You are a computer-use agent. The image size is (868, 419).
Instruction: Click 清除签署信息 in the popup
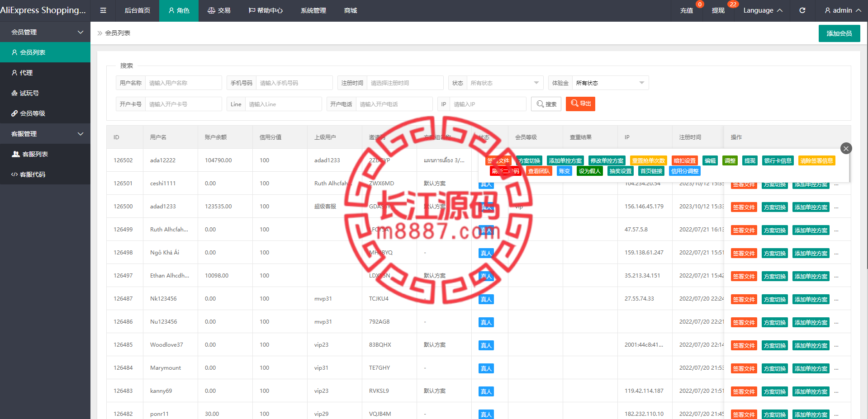click(816, 160)
